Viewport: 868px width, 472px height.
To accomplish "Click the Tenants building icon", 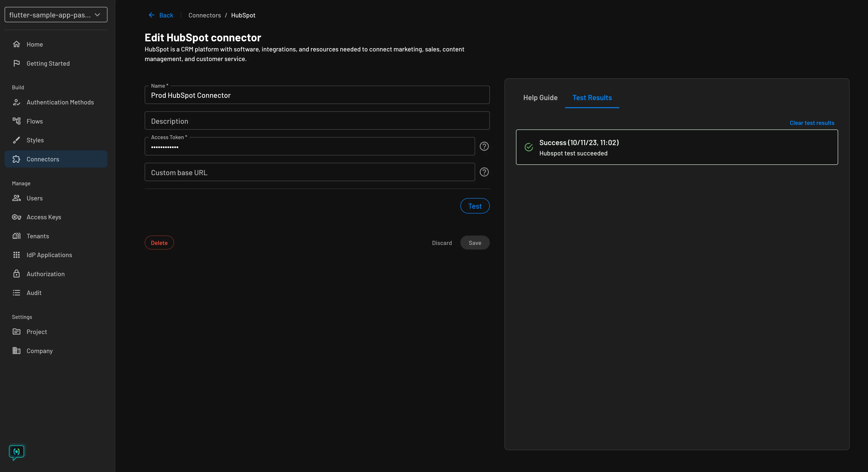I will (x=17, y=236).
